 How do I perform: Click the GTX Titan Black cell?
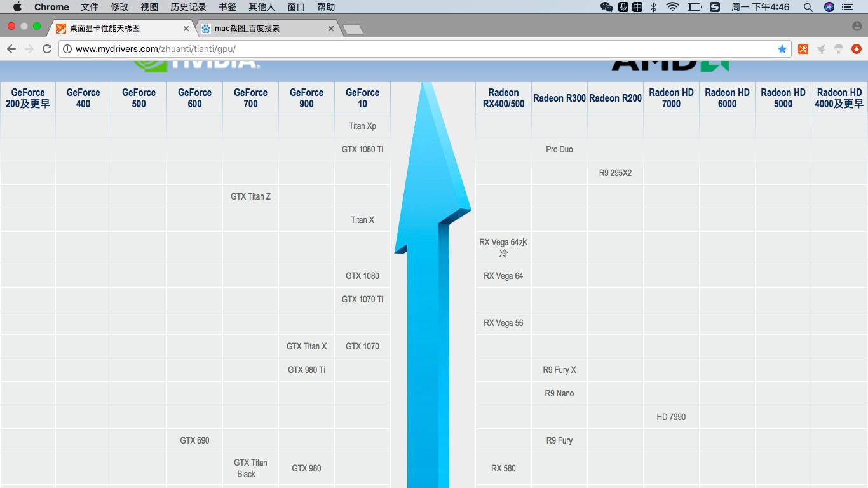pos(250,468)
